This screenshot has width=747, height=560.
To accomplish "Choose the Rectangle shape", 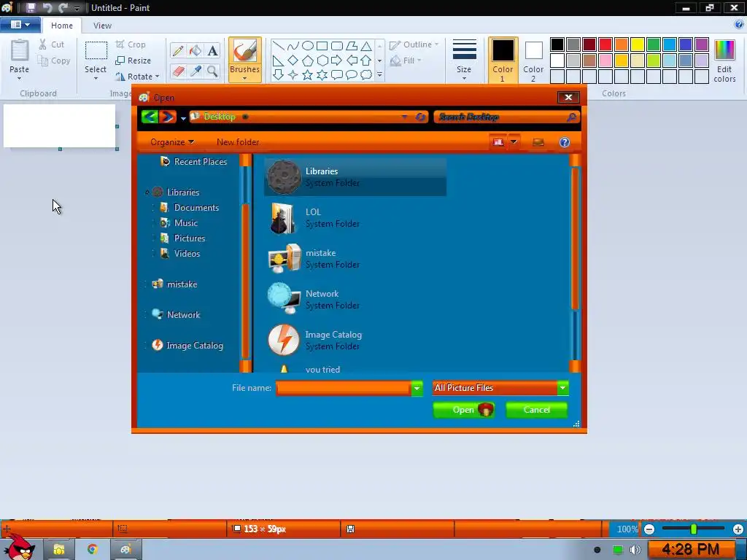I will 322,46.
